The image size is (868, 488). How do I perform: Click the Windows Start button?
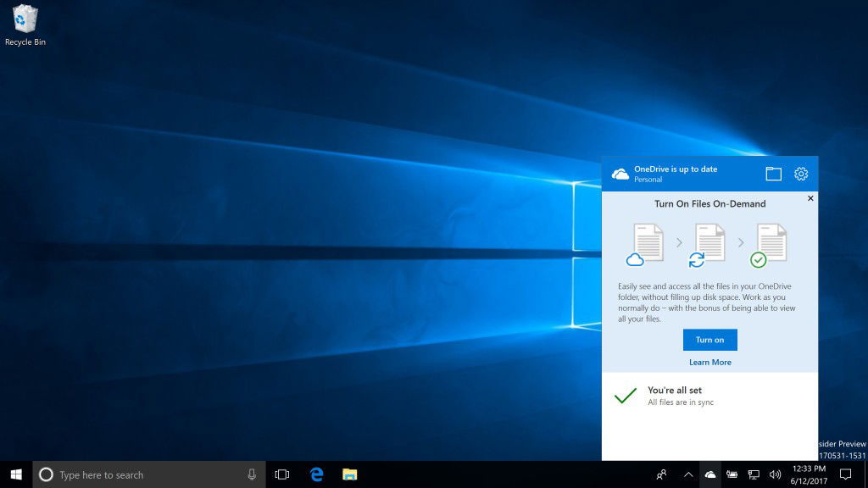[16, 474]
